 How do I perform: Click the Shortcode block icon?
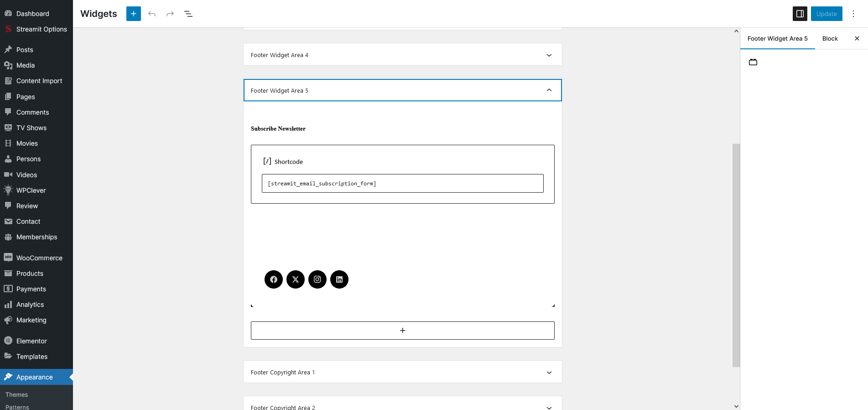(267, 161)
